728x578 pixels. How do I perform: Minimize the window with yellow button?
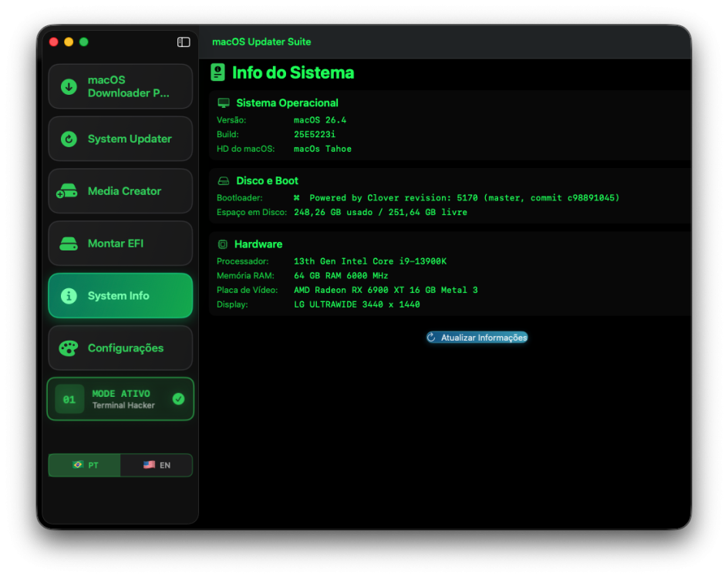pos(69,42)
